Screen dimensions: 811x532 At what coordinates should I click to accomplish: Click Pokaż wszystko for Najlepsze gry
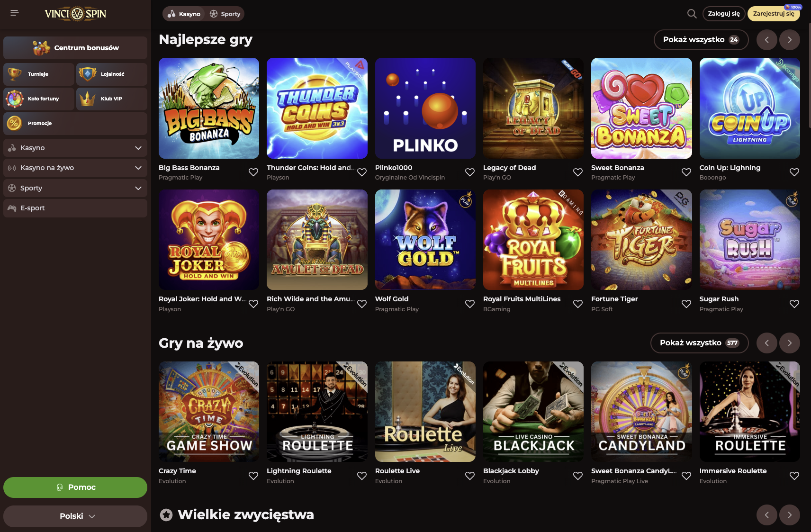click(x=701, y=40)
